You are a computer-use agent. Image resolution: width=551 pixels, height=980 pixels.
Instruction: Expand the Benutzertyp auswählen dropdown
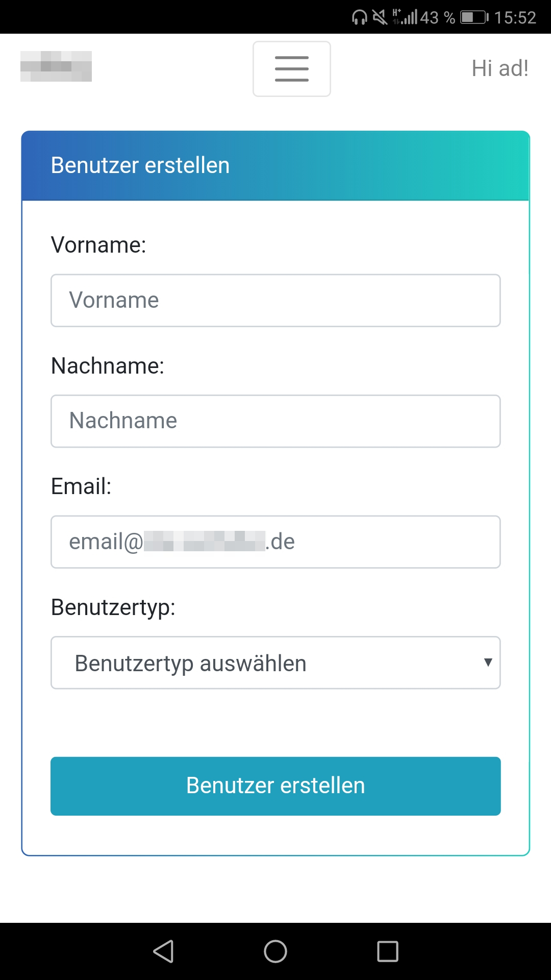pos(275,663)
